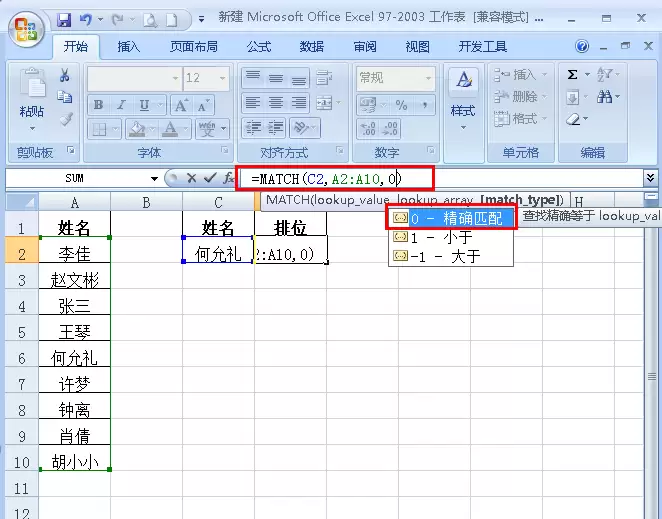Screen dimensions: 662x519
Task: Open the Insert Function fx dialog
Action: (x=228, y=178)
